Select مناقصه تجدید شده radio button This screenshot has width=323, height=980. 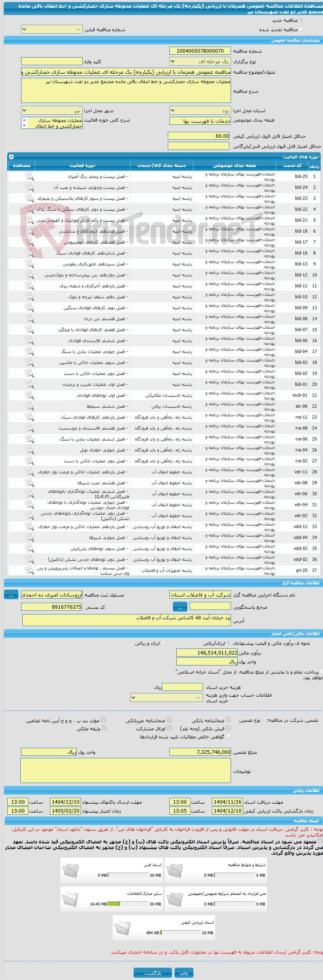(301, 29)
